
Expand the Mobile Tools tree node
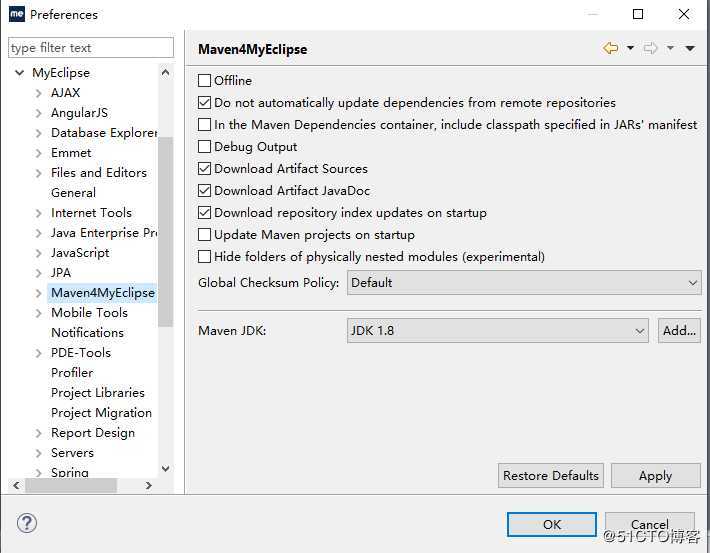pos(38,313)
